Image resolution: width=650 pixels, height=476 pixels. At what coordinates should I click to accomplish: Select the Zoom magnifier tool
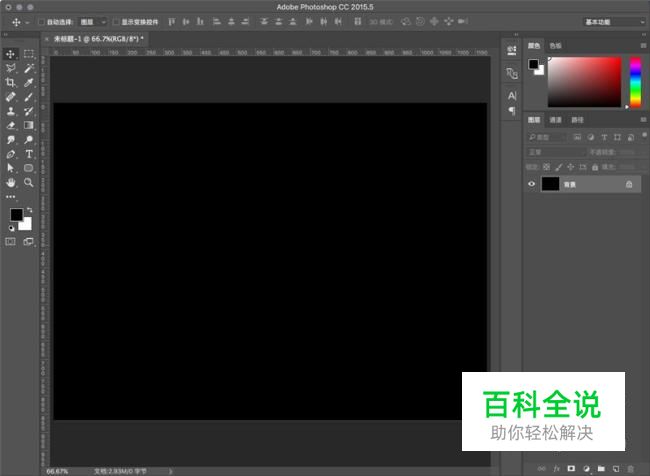tap(29, 182)
